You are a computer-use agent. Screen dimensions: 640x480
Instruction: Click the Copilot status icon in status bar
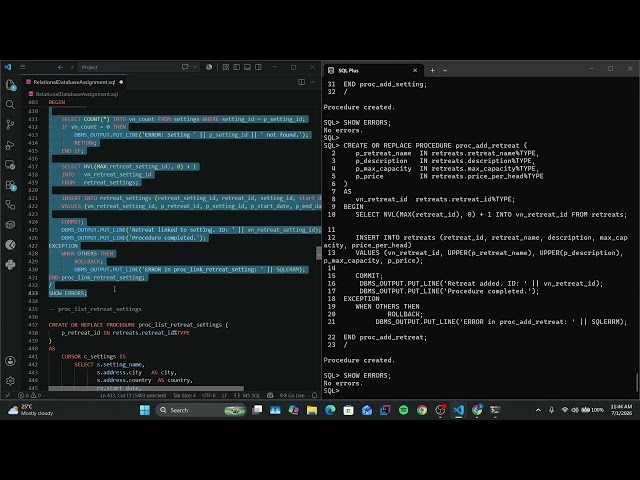270,395
